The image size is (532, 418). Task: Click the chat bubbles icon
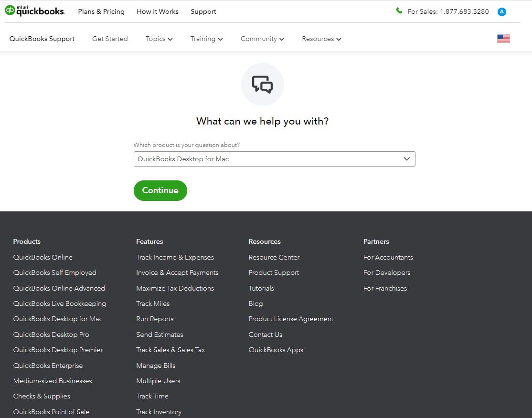pyautogui.click(x=262, y=84)
